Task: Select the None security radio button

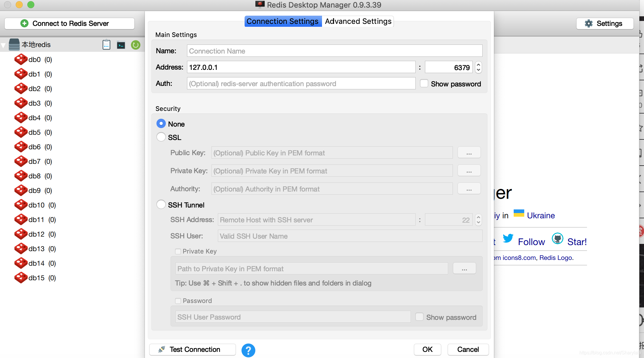Action: pos(161,123)
